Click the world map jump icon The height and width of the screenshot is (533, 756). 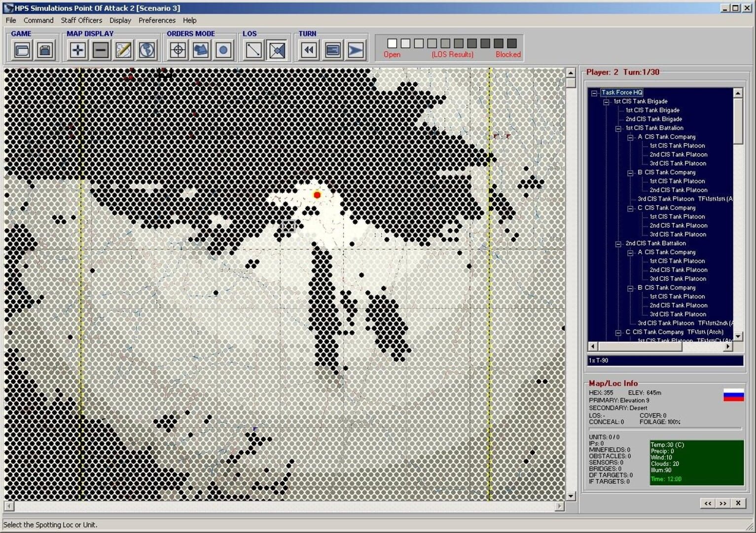tap(146, 49)
